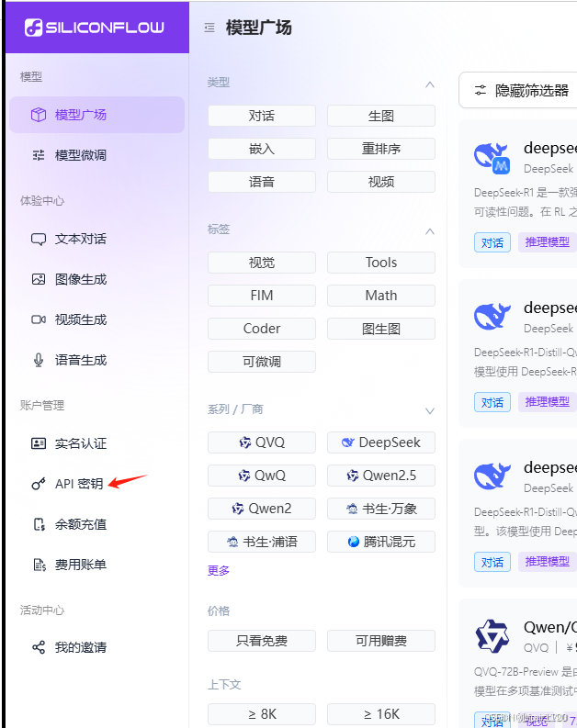Click the 视频生成 camera icon
577x728 pixels.
point(39,319)
